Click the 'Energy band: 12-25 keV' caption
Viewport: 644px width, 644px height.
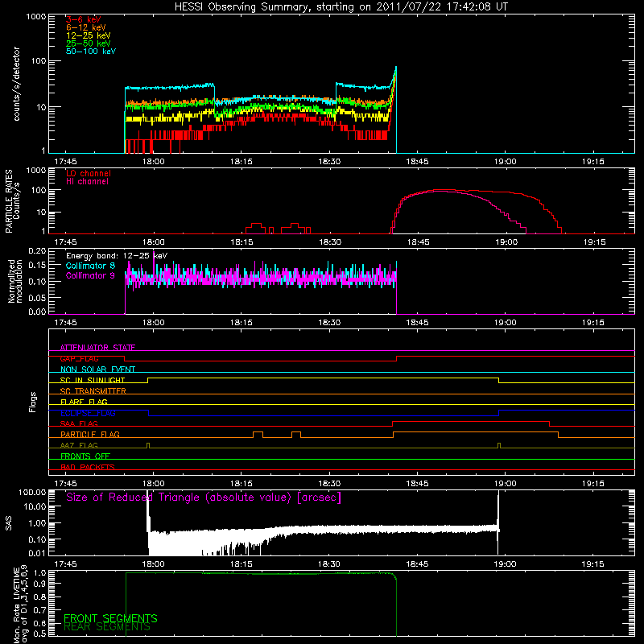pyautogui.click(x=117, y=256)
